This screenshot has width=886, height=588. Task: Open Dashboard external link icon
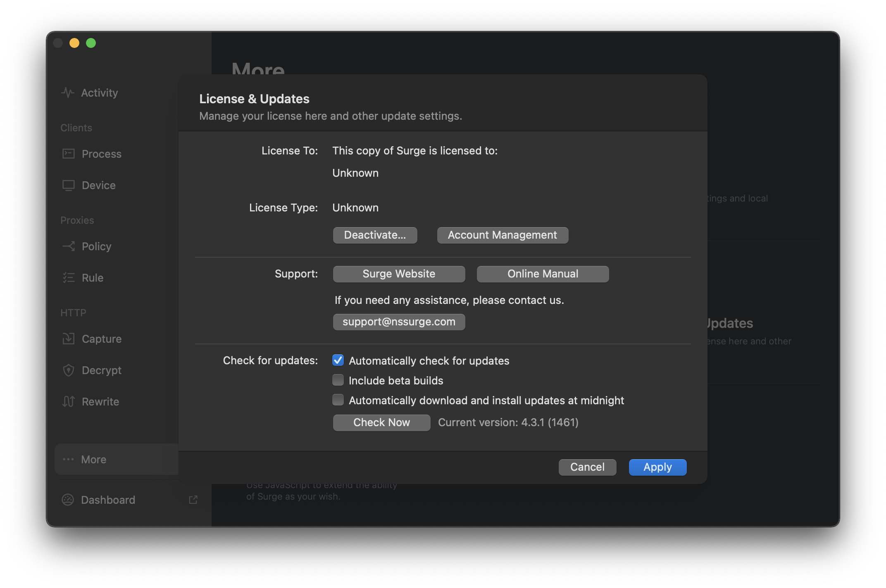(x=193, y=500)
